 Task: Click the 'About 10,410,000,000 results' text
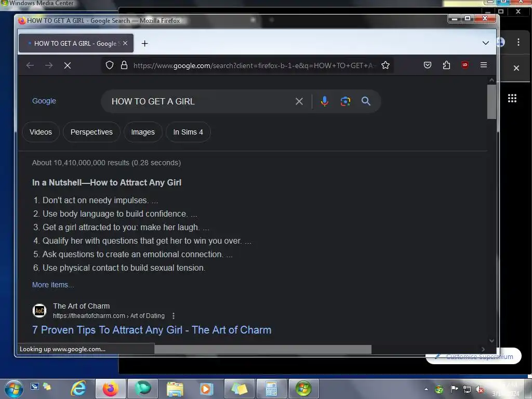(107, 163)
